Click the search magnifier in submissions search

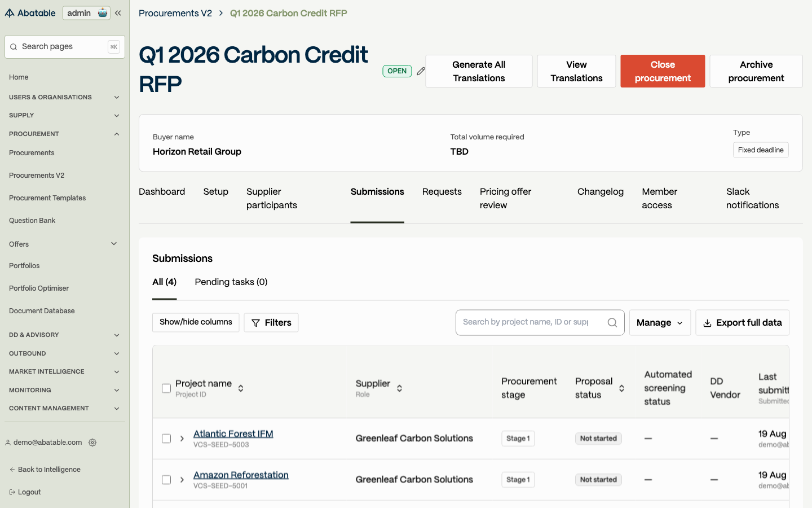tap(612, 323)
